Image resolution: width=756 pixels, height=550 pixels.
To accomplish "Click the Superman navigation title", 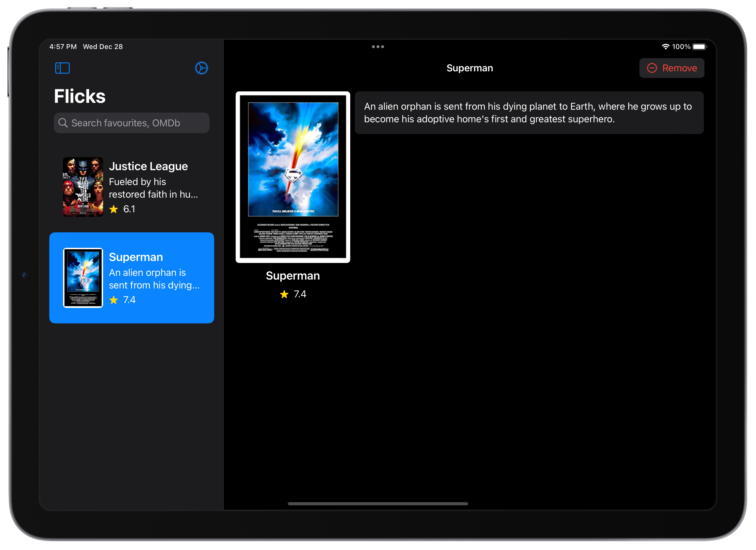I will pyautogui.click(x=469, y=68).
